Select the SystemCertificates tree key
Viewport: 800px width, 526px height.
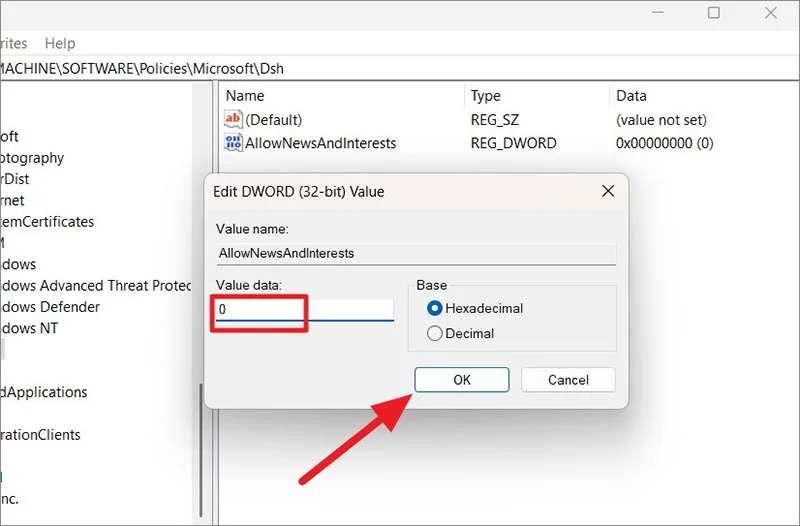[47, 221]
